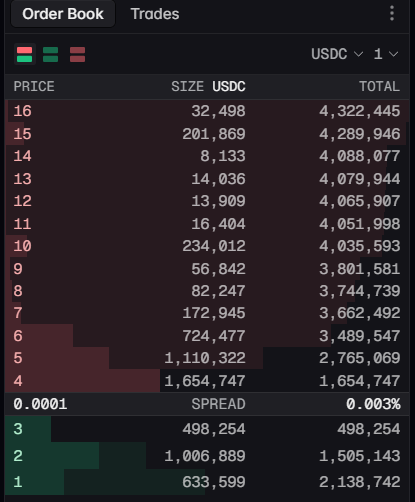Click the spread value 0.0001

tap(40, 404)
